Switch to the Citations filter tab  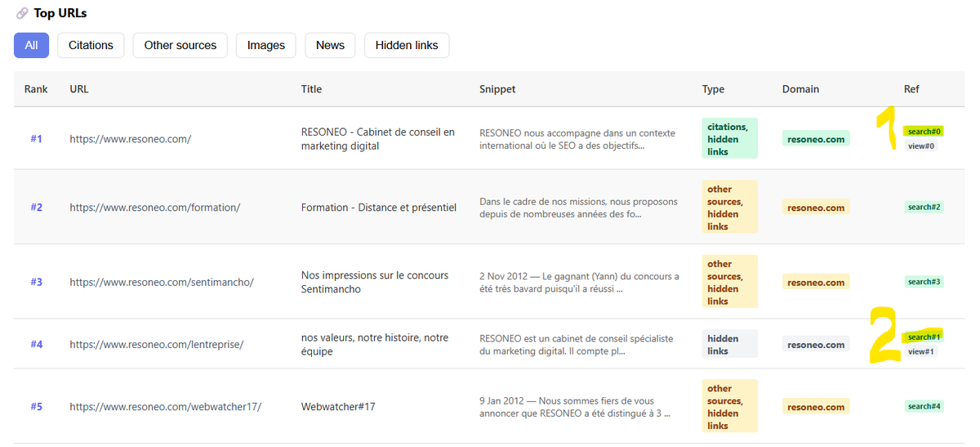[x=91, y=46]
